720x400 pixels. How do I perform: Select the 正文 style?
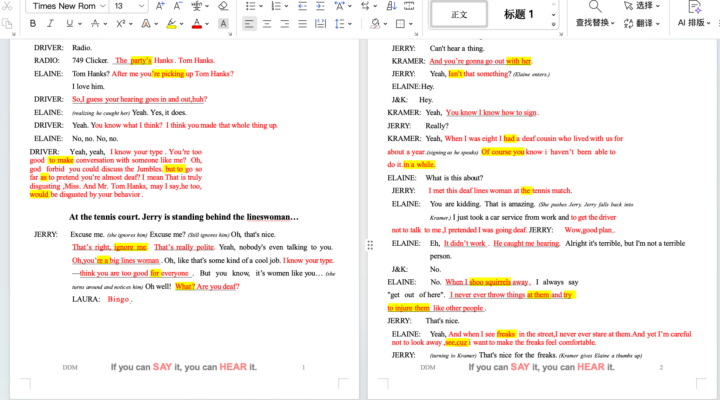point(460,14)
